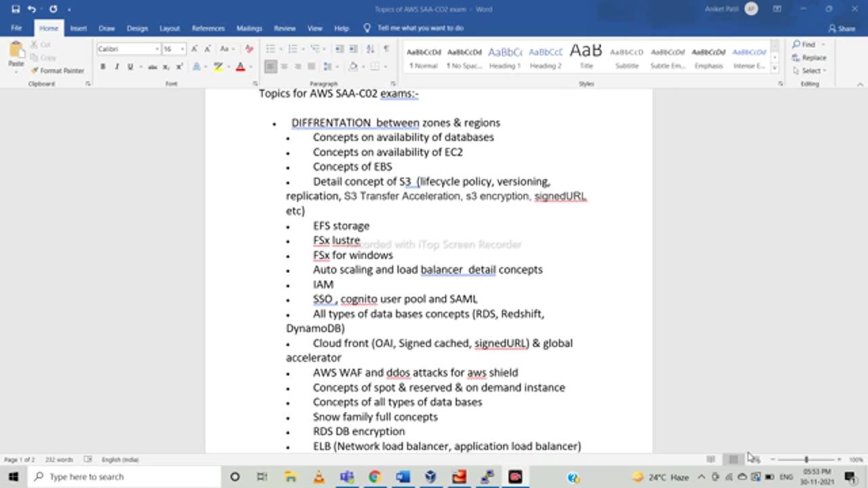Apply Format Painter
868x488 pixels.
coord(57,70)
